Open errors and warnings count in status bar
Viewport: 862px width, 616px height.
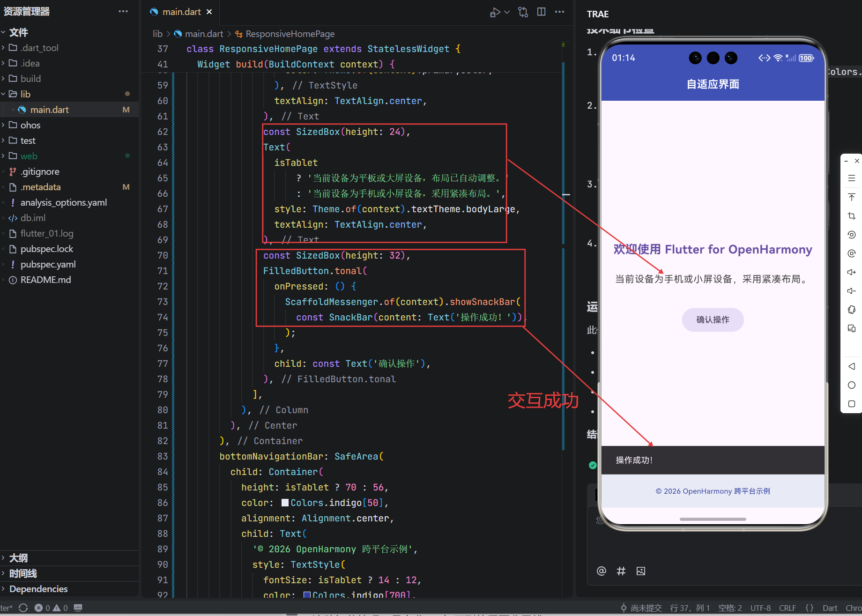point(51,608)
